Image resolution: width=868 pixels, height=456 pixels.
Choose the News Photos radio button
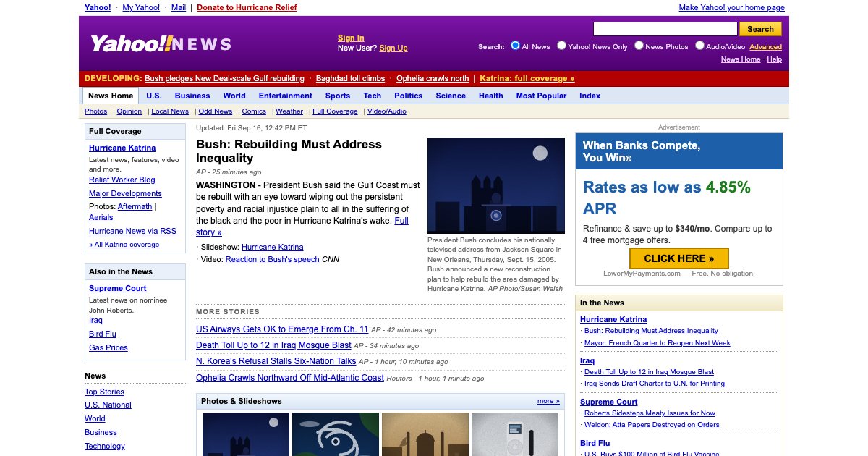[x=639, y=46]
